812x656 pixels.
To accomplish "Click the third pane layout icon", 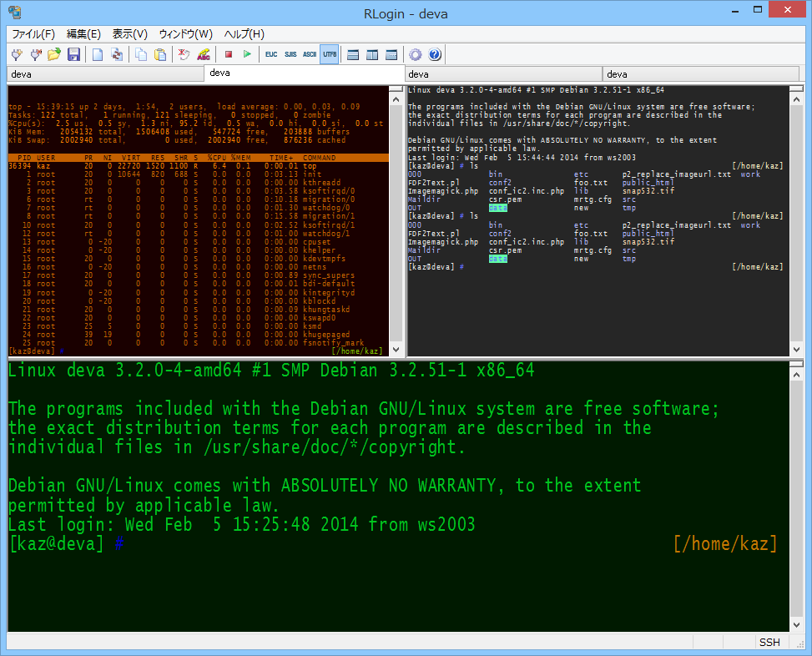I will 391,54.
